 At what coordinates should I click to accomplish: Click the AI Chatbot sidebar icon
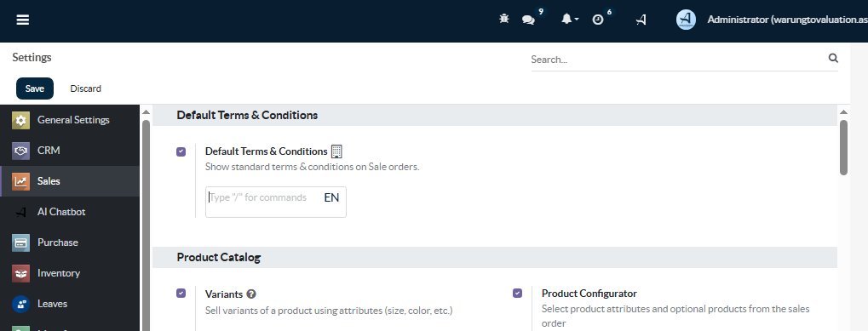click(x=20, y=212)
